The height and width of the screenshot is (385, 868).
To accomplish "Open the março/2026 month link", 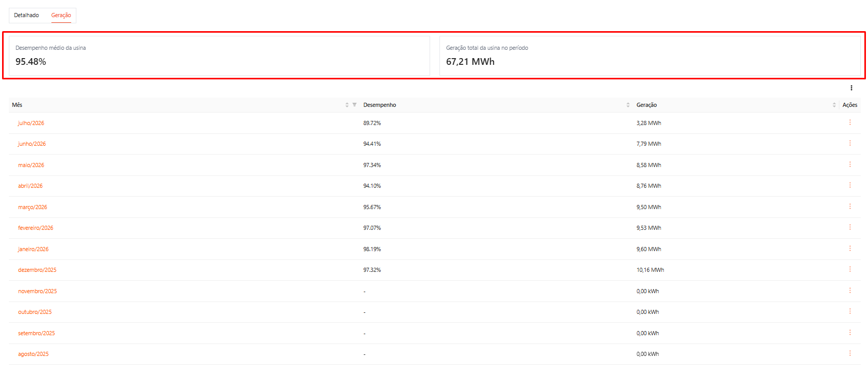I will (x=33, y=208).
